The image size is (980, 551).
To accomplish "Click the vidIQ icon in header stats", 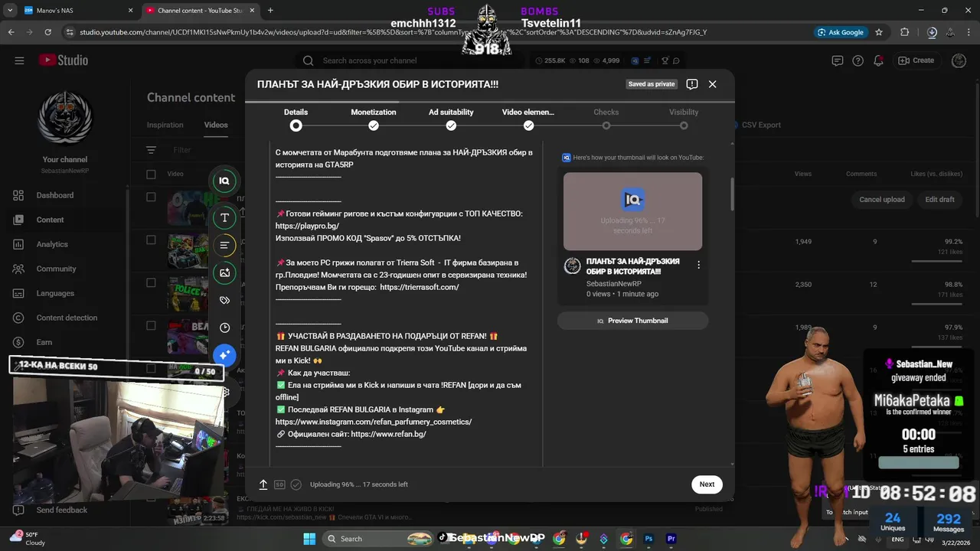I will (x=635, y=60).
